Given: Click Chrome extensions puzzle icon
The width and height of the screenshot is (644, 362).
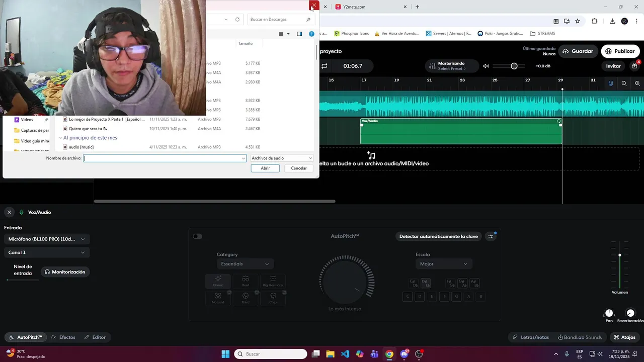Looking at the screenshot, I should (594, 21).
